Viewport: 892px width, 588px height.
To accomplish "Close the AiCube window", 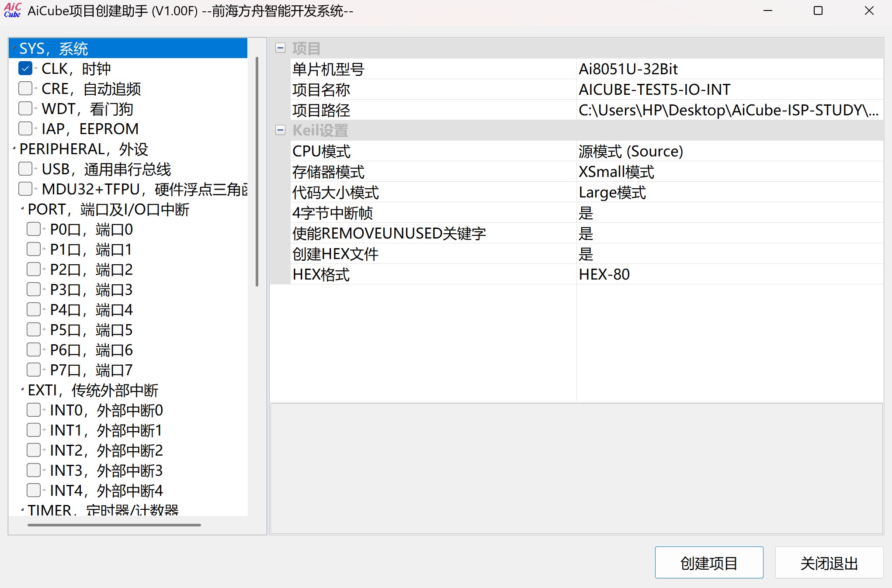I will (x=869, y=10).
